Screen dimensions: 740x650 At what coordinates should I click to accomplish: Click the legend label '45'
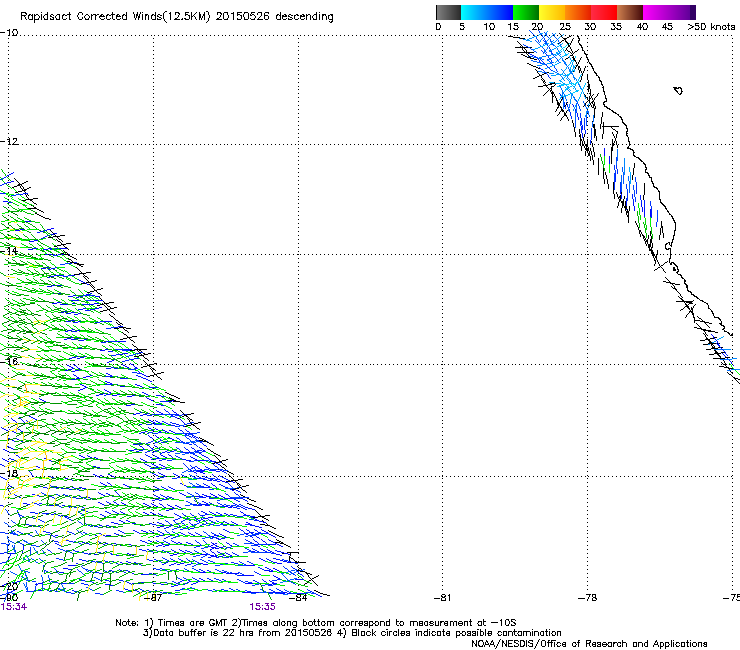[x=667, y=27]
